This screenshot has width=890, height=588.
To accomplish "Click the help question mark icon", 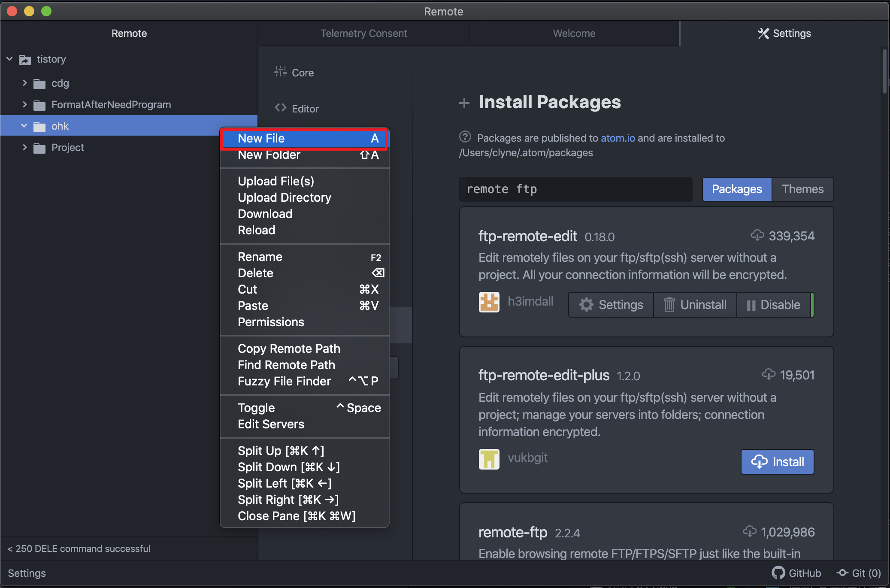I will coord(465,137).
